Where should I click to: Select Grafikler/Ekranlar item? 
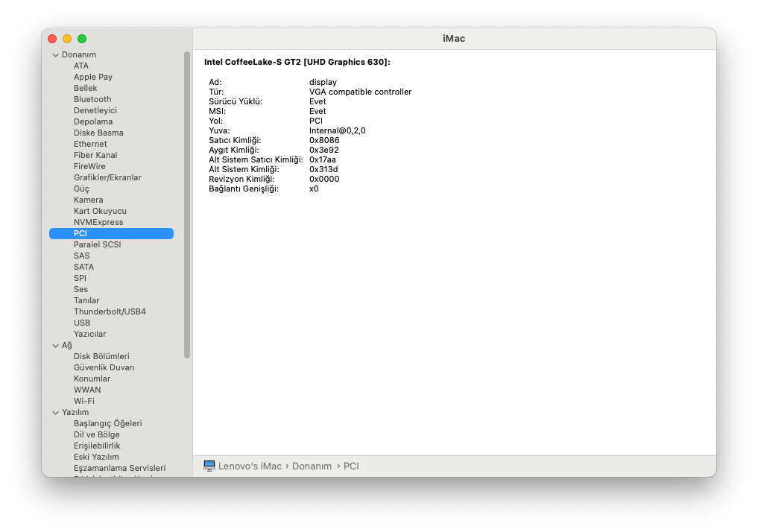107,177
